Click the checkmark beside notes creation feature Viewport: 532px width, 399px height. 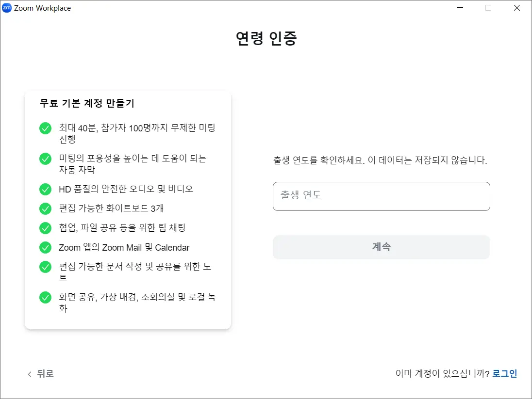click(45, 267)
